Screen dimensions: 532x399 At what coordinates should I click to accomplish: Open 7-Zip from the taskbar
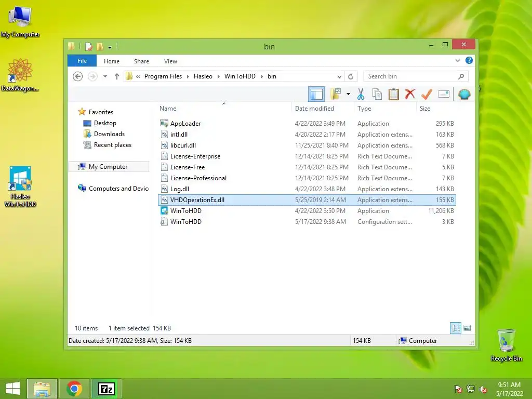[x=106, y=389]
